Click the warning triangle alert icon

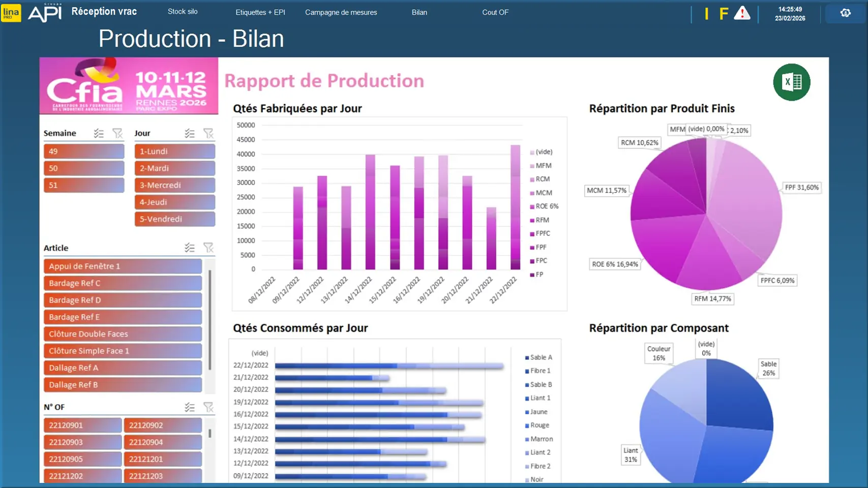pos(742,13)
